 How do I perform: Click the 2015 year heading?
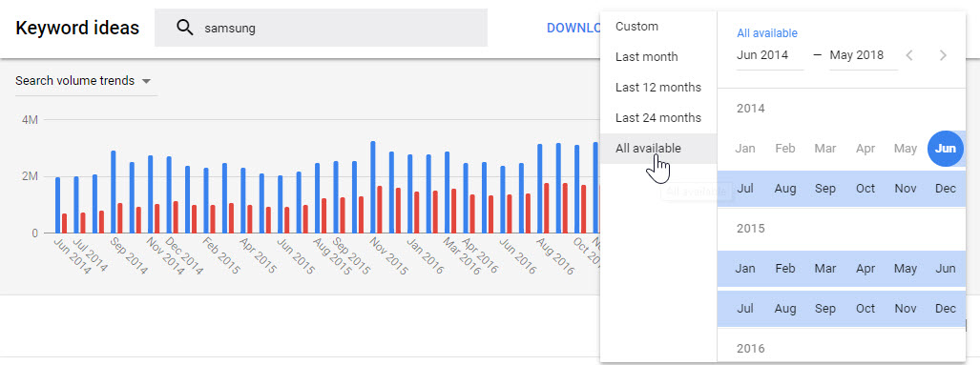pos(751,229)
